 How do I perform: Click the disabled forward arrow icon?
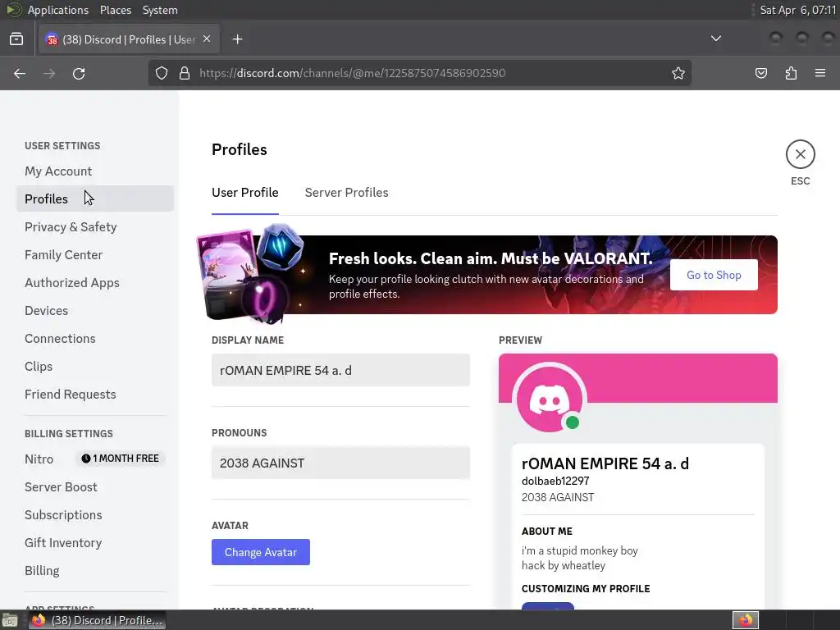49,73
